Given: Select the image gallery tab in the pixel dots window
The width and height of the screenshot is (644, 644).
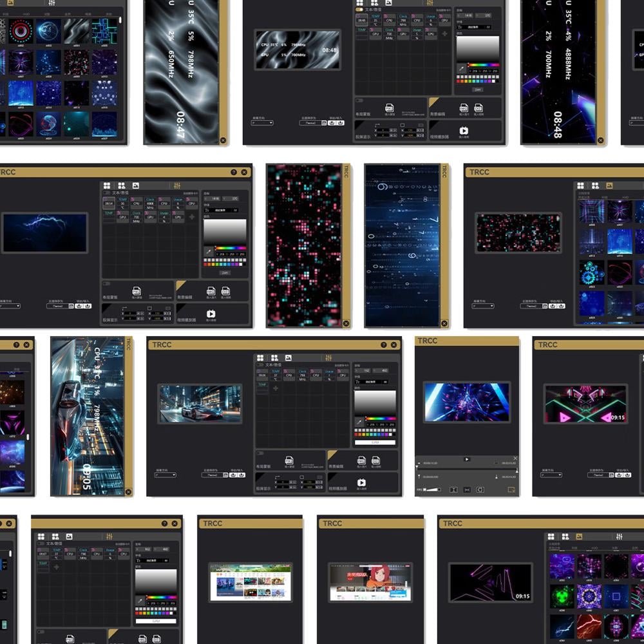Looking at the screenshot, I should [x=609, y=185].
